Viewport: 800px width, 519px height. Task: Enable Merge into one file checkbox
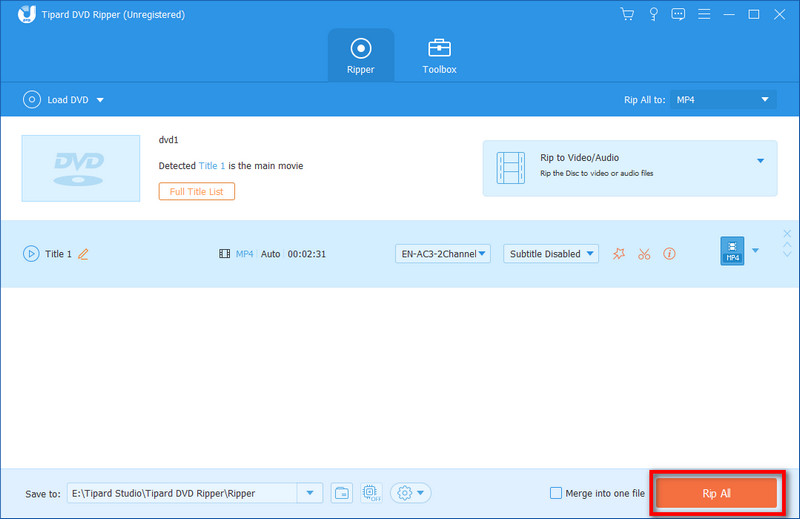(556, 493)
